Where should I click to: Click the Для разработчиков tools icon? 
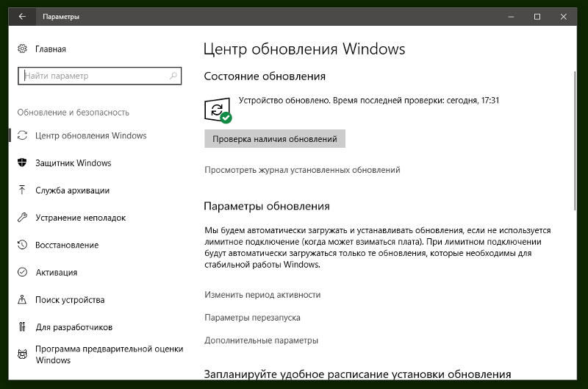(22, 327)
